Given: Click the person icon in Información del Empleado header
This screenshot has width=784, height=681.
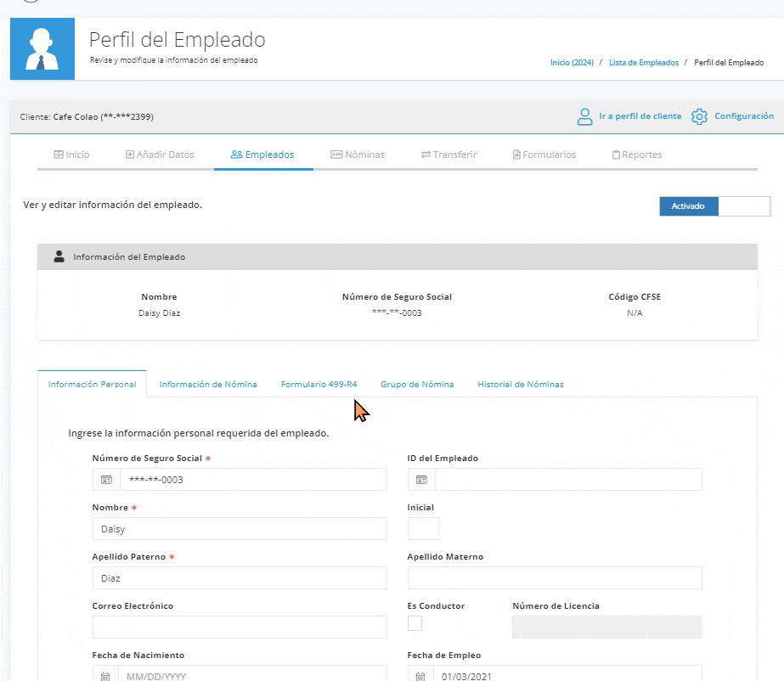Looking at the screenshot, I should (x=59, y=256).
